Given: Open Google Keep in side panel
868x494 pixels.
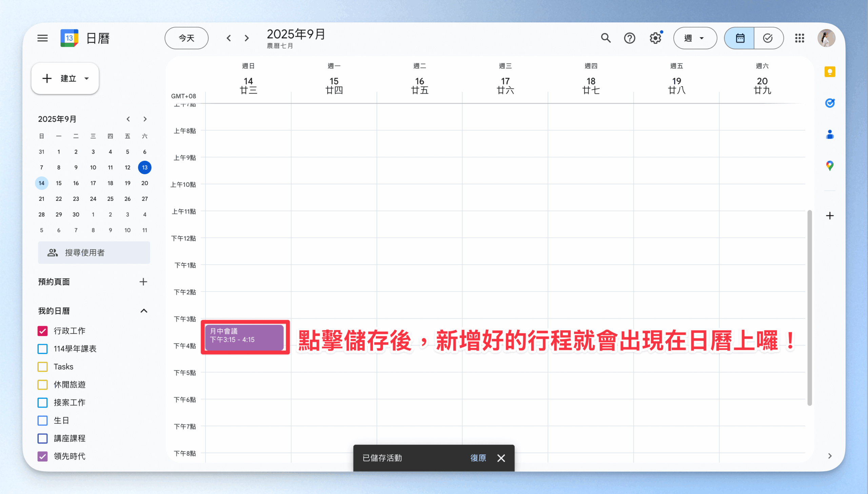Looking at the screenshot, I should click(830, 72).
